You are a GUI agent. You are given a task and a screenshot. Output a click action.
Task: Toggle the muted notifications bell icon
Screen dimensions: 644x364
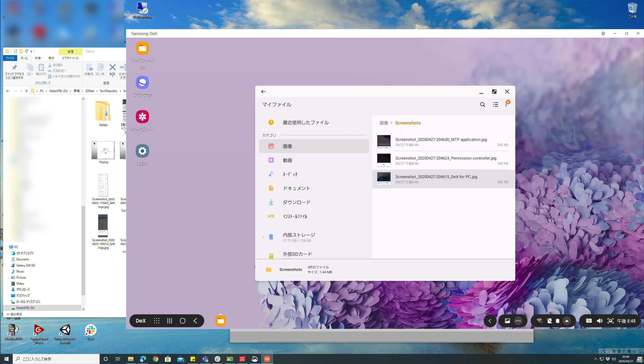(549, 321)
